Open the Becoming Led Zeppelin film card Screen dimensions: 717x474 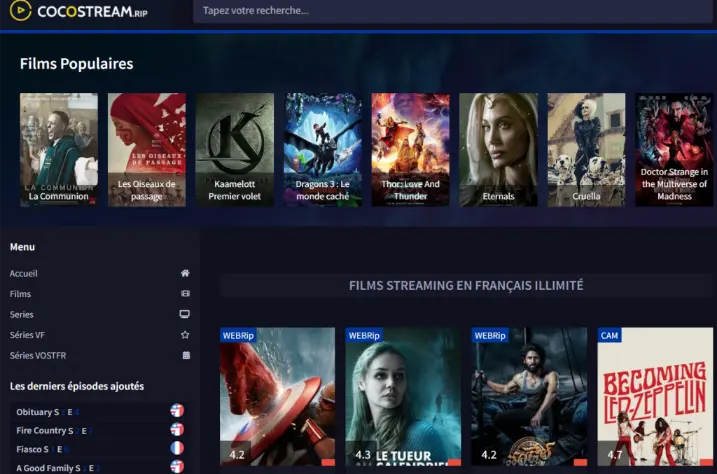[655, 396]
